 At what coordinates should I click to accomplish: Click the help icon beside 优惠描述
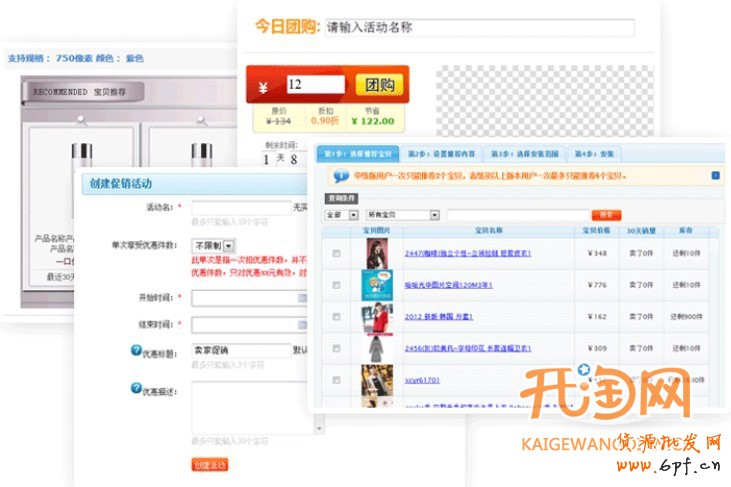(x=137, y=388)
